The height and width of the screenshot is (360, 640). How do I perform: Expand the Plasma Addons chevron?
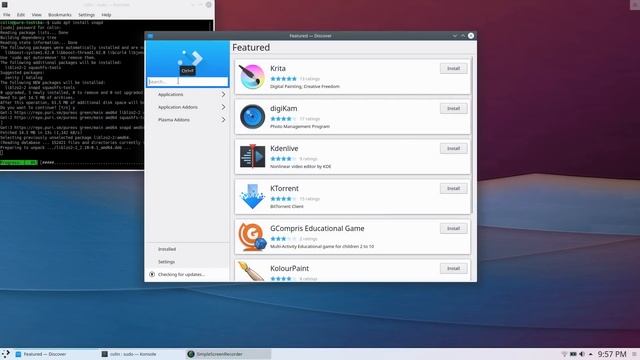tap(223, 120)
